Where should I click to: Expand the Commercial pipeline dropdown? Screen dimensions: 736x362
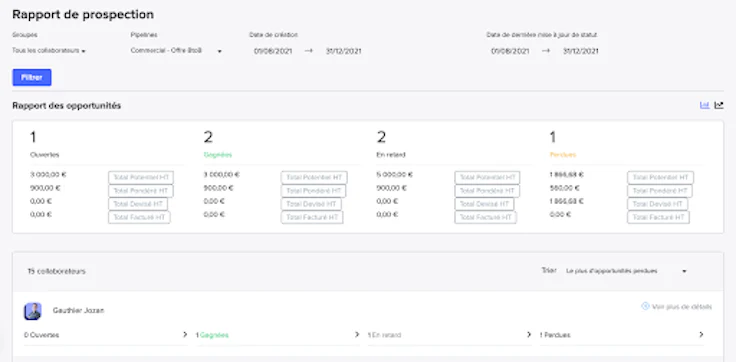176,51
